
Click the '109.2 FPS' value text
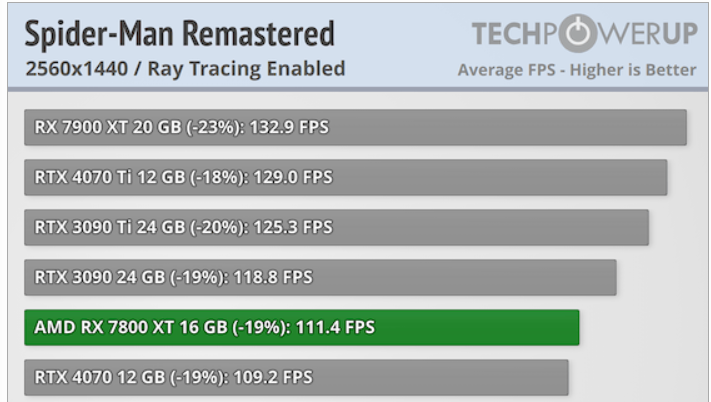pyautogui.click(x=273, y=378)
